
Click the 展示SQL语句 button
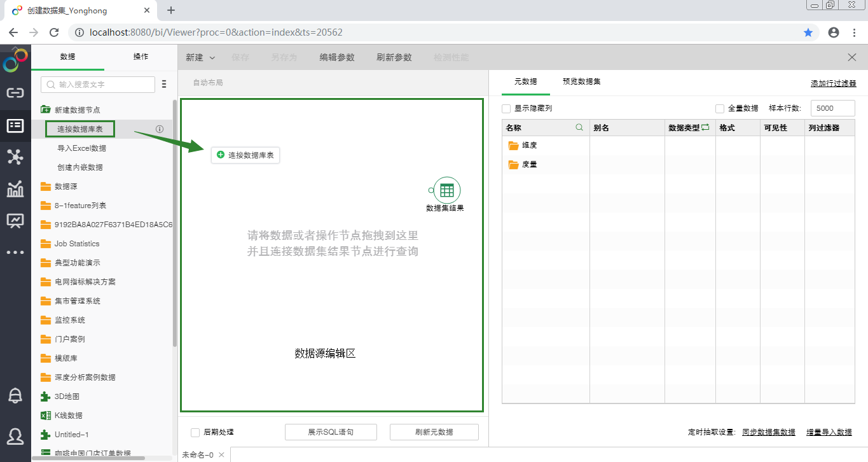[331, 432]
